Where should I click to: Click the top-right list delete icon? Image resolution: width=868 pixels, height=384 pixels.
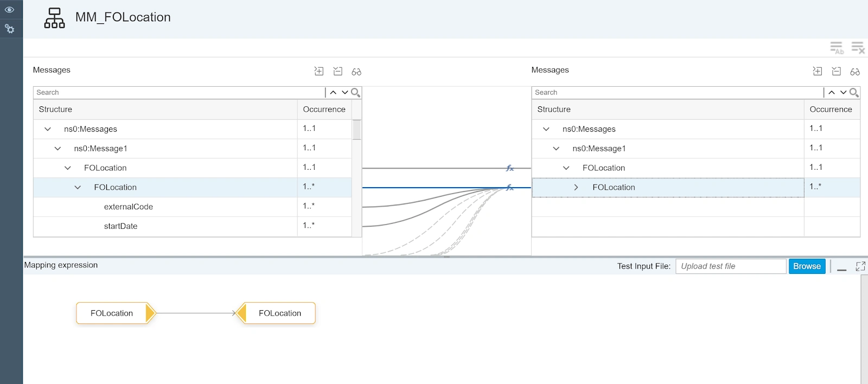[x=858, y=48]
